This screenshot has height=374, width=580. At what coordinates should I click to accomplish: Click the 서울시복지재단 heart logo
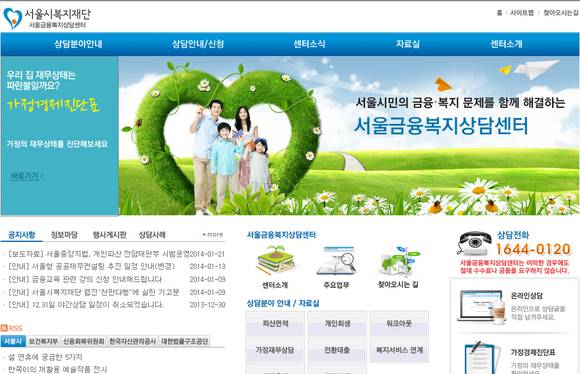coord(12,18)
